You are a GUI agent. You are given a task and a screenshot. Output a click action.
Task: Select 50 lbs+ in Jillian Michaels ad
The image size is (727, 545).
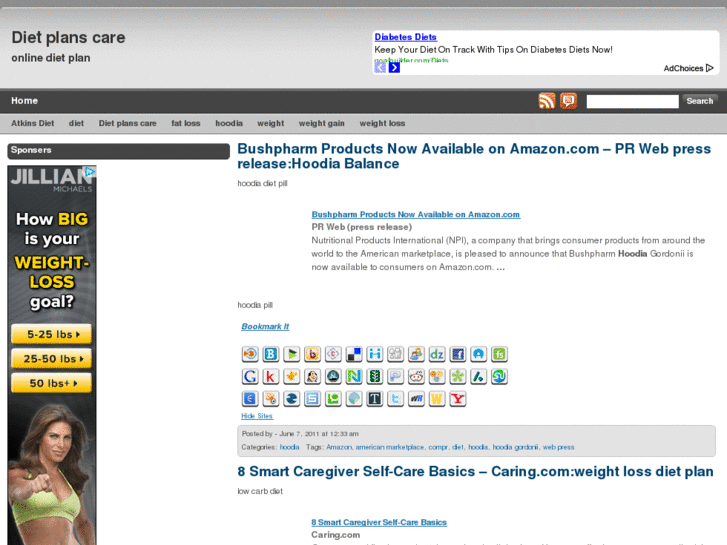click(51, 383)
